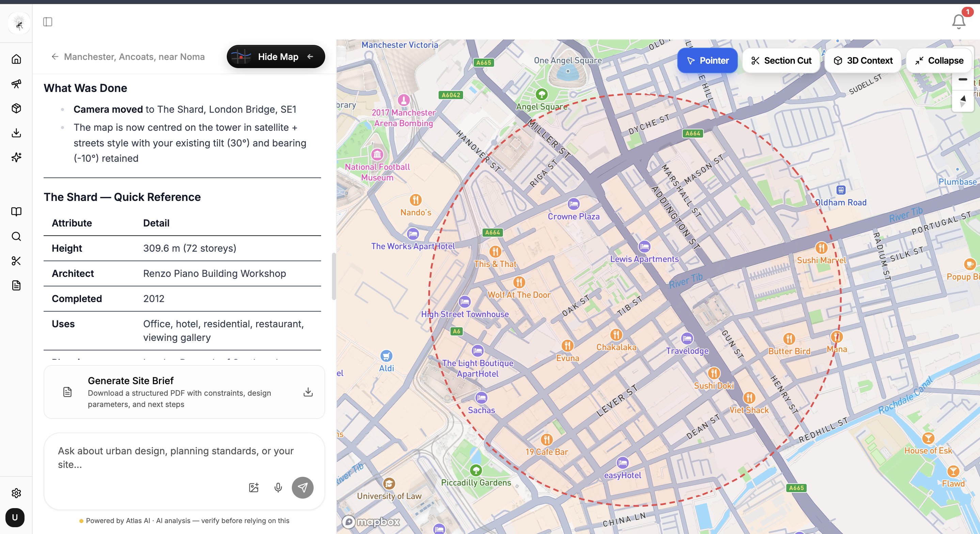Screen dimensions: 980x534
Task: Click the Angel Square park marker
Action: coord(542,94)
